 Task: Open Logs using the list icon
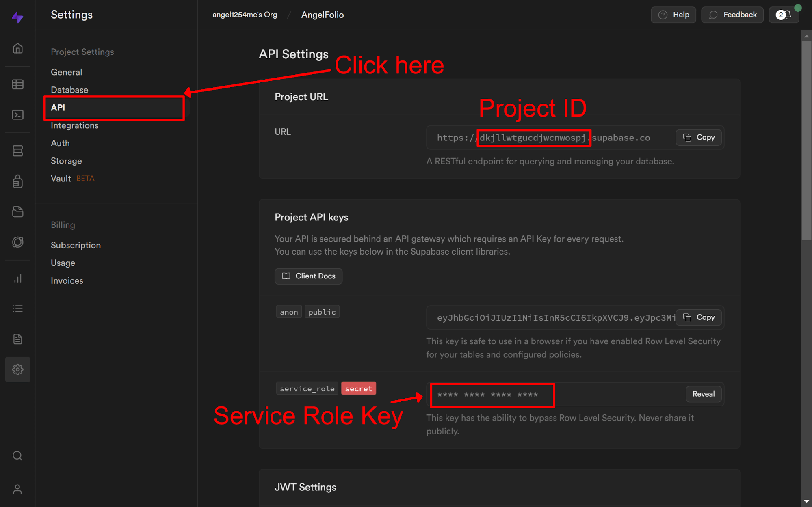17,308
